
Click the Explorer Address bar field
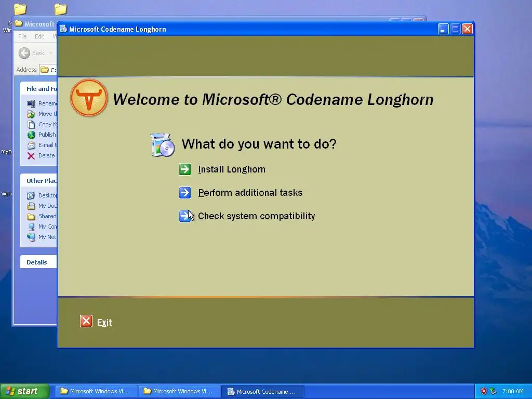(48, 70)
